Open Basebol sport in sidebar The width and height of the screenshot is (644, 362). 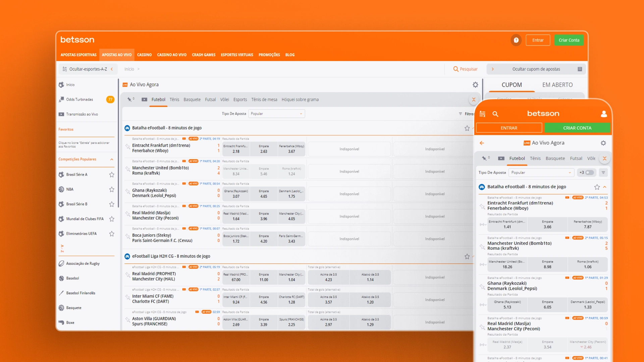tap(72, 278)
